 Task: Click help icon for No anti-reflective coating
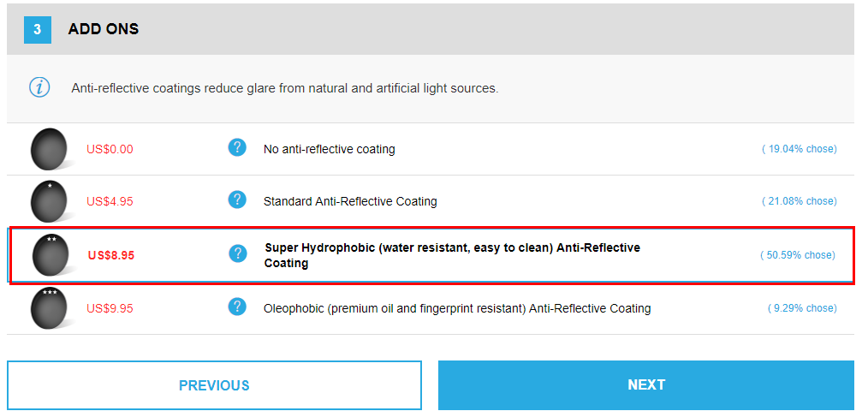[x=237, y=148]
